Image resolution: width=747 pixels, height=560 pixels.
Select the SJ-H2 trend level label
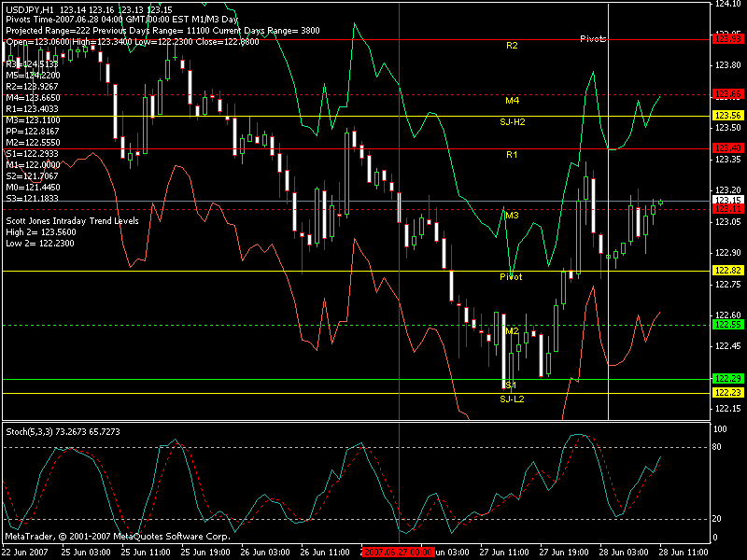pos(513,121)
